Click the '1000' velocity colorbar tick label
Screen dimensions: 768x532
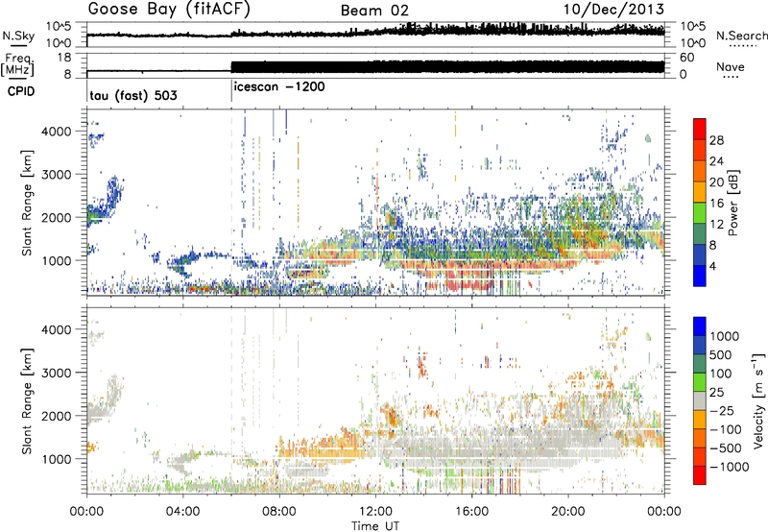pyautogui.click(x=724, y=336)
